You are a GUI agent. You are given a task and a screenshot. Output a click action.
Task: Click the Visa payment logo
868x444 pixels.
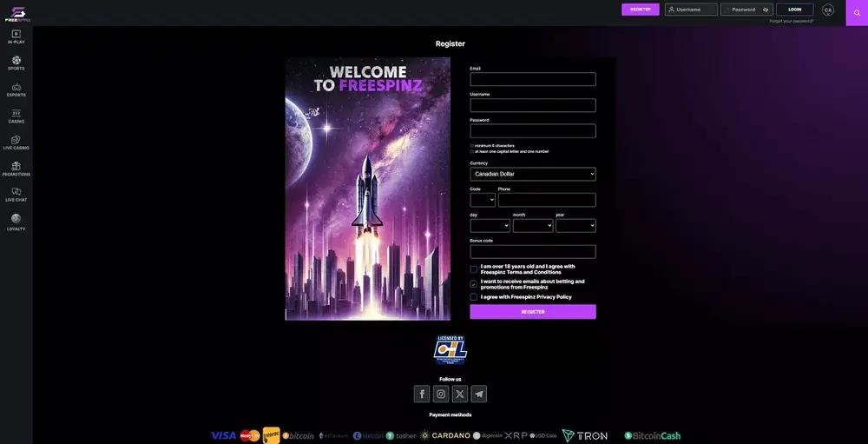tap(223, 435)
